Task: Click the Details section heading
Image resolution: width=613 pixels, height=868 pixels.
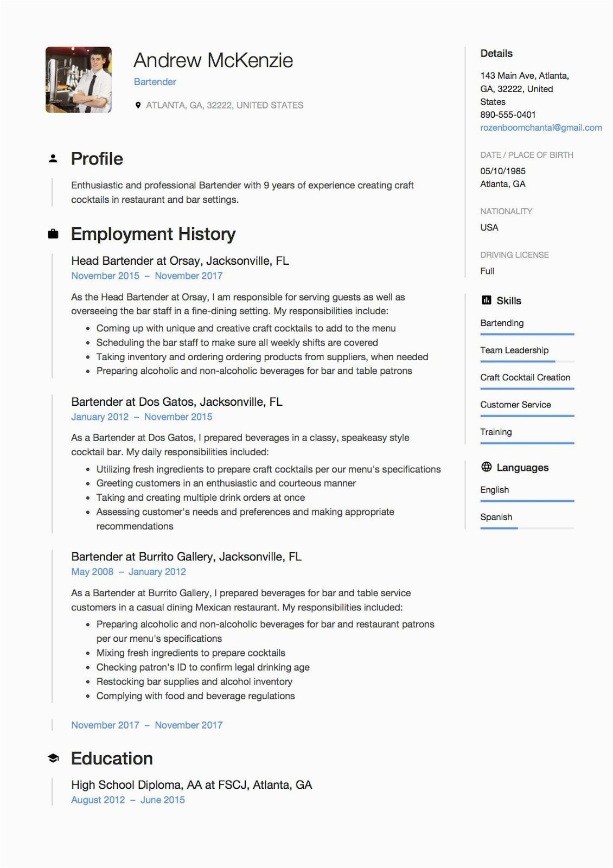Action: coord(496,54)
